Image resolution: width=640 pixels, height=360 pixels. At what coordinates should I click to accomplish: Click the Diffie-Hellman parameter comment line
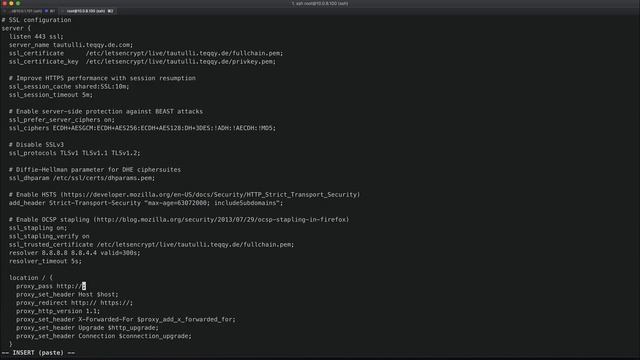(95, 170)
